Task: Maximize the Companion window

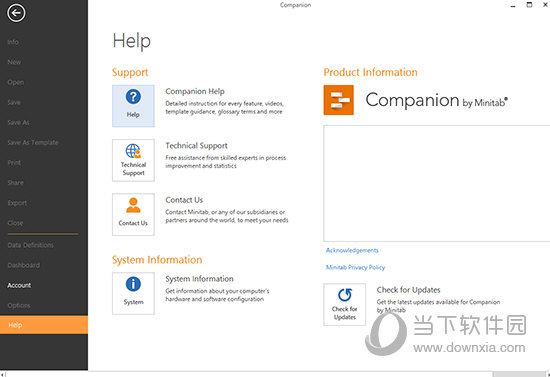Action: (x=529, y=5)
